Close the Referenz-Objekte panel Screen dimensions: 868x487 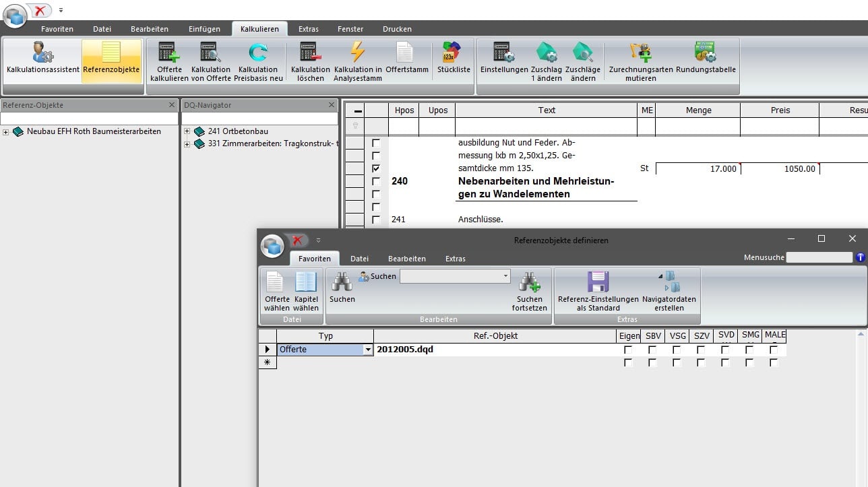tap(172, 105)
